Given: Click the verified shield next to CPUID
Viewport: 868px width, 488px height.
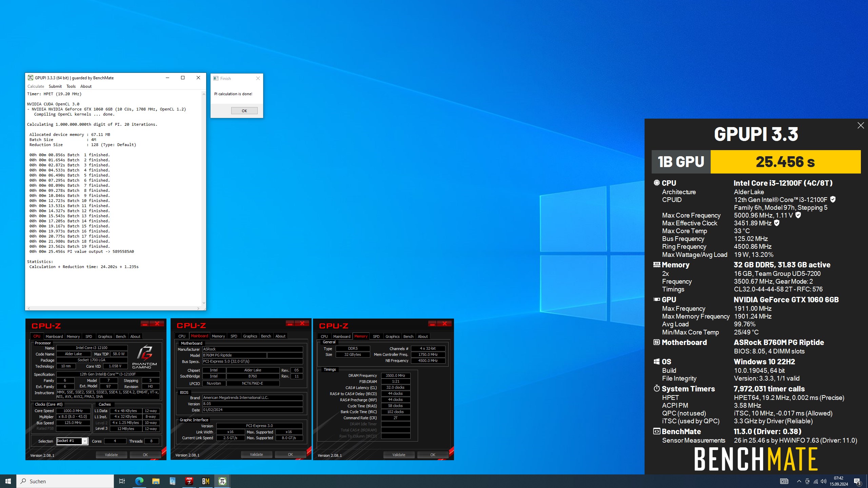Looking at the screenshot, I should (833, 199).
